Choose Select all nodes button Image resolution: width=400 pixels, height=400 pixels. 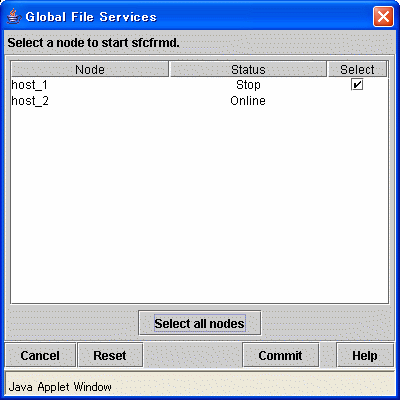click(x=200, y=323)
